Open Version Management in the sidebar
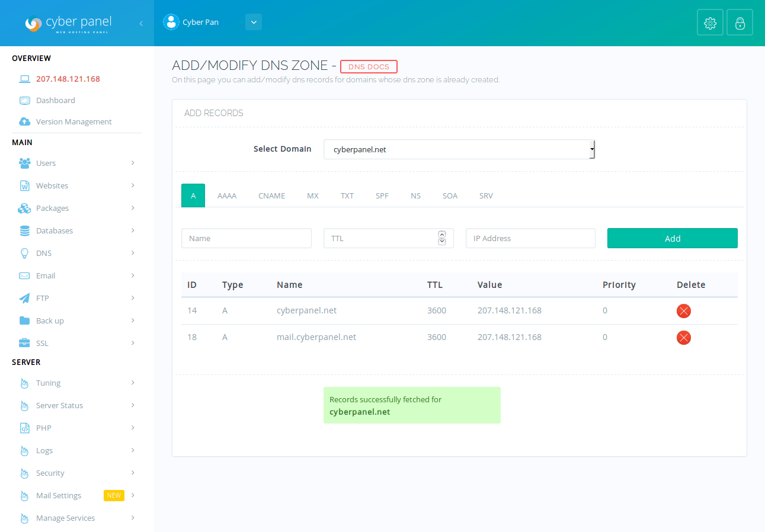The image size is (765, 532). pyautogui.click(x=74, y=121)
